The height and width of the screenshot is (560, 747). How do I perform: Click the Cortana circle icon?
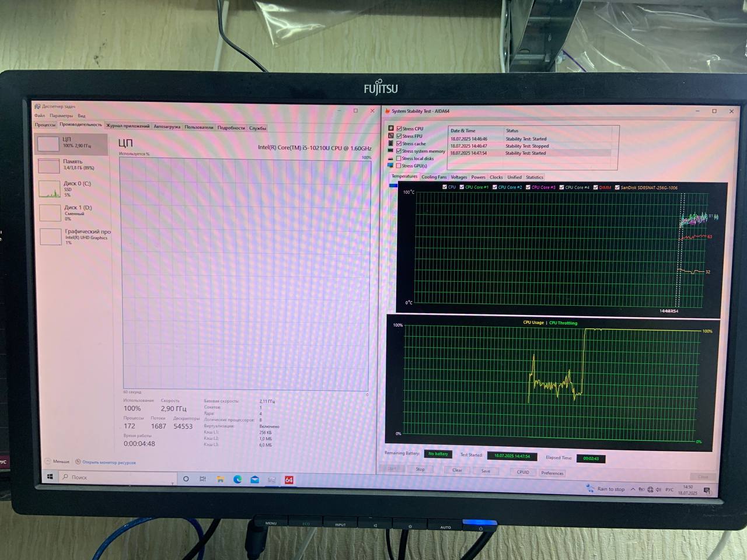pos(186,478)
